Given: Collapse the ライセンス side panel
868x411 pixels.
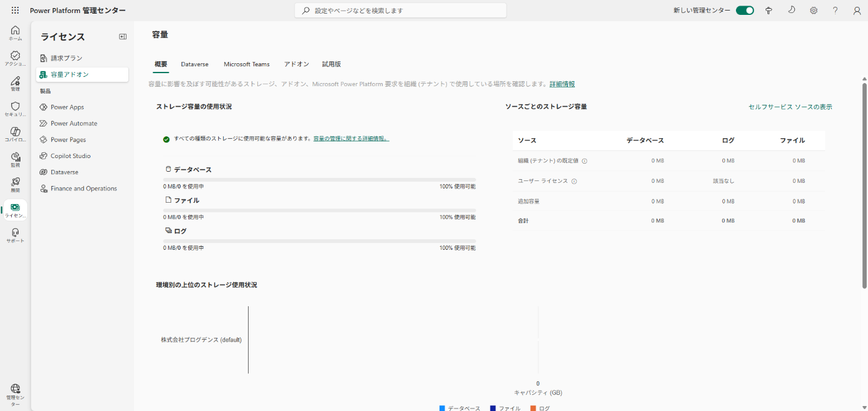Looking at the screenshot, I should [x=123, y=37].
